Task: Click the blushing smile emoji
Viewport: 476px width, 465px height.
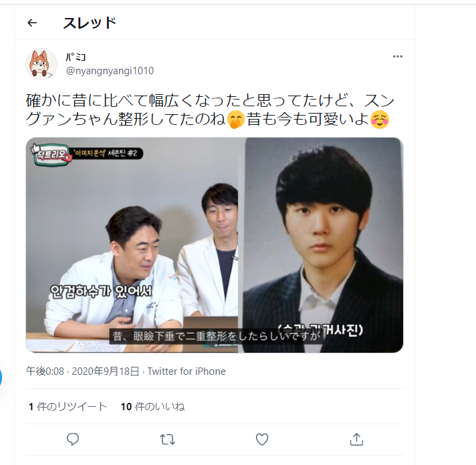Action: pos(380,119)
